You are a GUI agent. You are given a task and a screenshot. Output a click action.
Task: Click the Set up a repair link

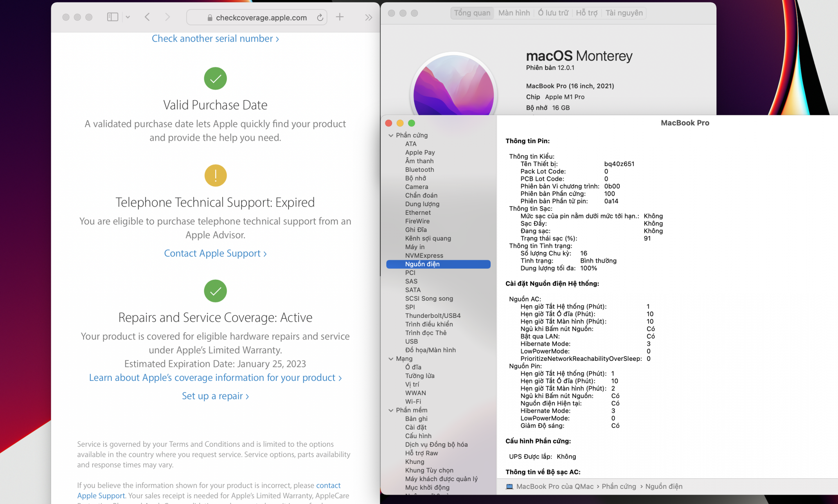[215, 396]
